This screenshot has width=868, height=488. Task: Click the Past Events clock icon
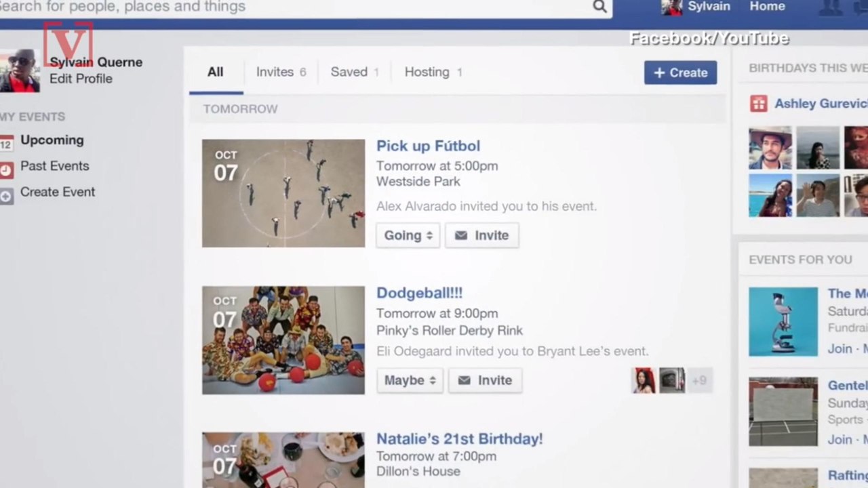6,169
